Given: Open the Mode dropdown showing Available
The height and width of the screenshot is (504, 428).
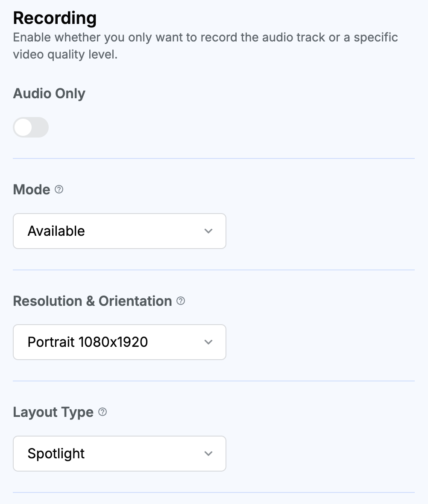Looking at the screenshot, I should click(x=120, y=231).
